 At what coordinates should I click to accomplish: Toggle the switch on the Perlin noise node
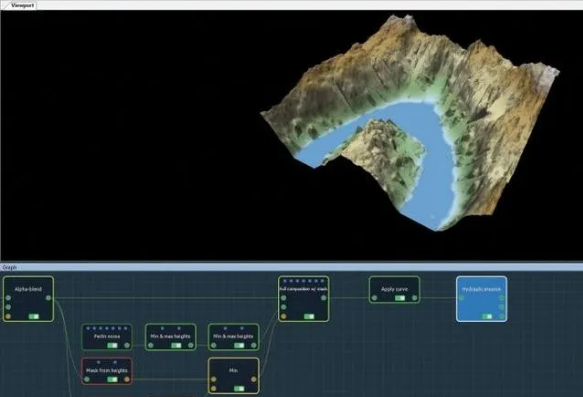point(112,345)
